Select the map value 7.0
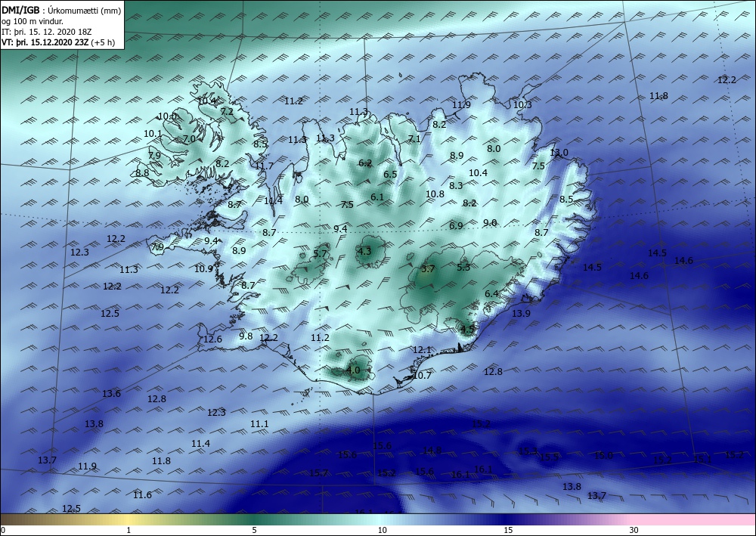 [x=189, y=139]
